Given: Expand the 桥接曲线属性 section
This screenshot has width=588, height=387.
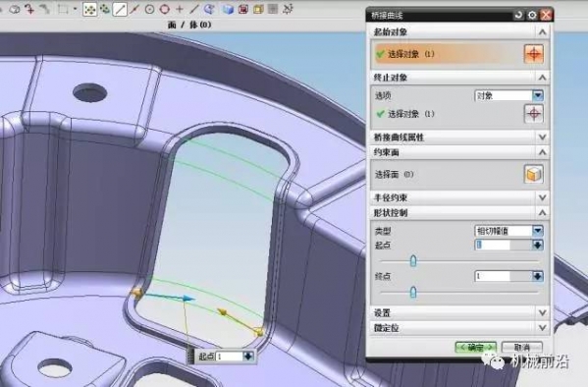Looking at the screenshot, I should point(542,137).
